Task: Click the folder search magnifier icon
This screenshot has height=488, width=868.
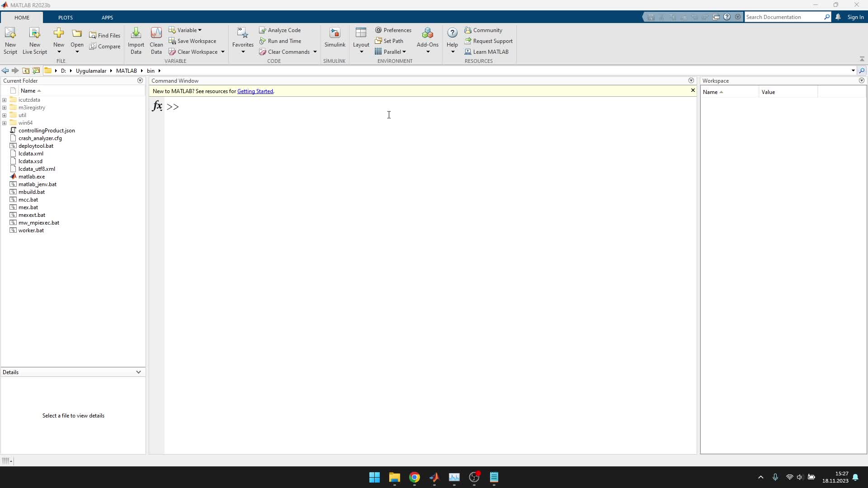Action: point(862,70)
